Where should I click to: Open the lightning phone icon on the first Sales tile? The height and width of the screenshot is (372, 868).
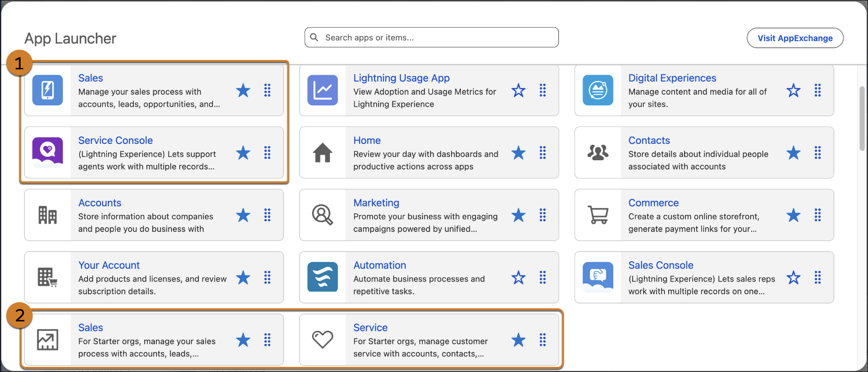click(48, 90)
